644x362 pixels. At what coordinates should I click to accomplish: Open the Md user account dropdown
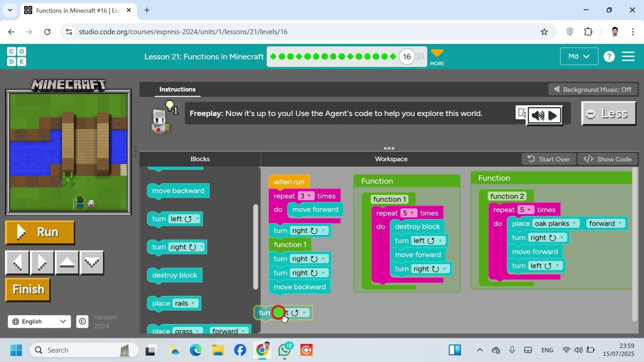(579, 56)
